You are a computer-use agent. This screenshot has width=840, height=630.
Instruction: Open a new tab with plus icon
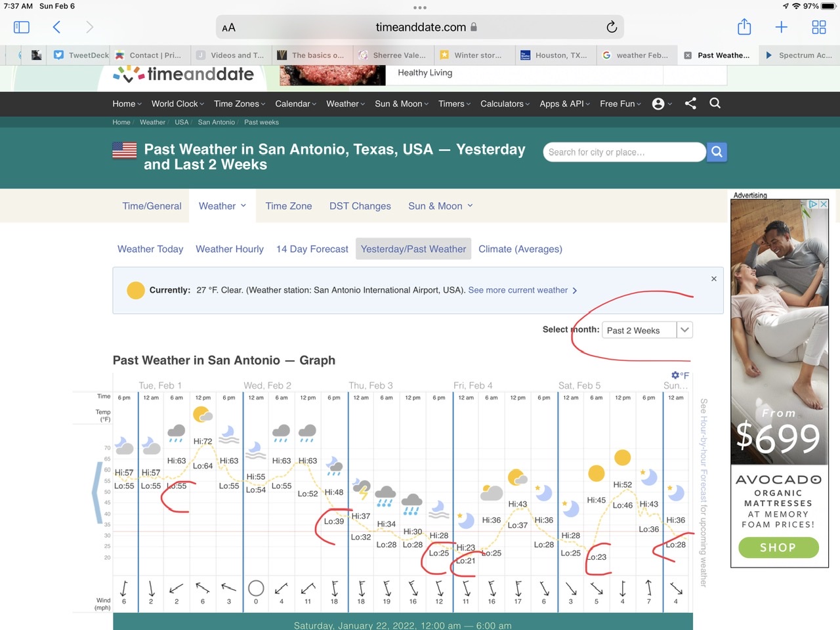click(781, 27)
